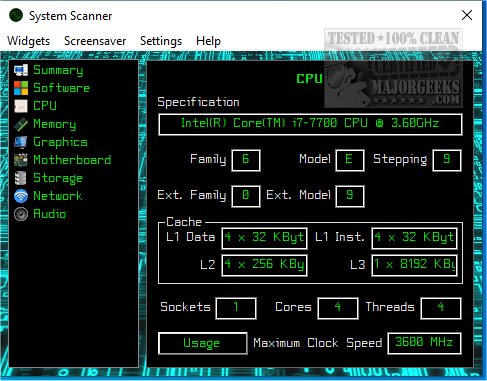Click the Usage button
487x381 pixels.
click(x=203, y=343)
